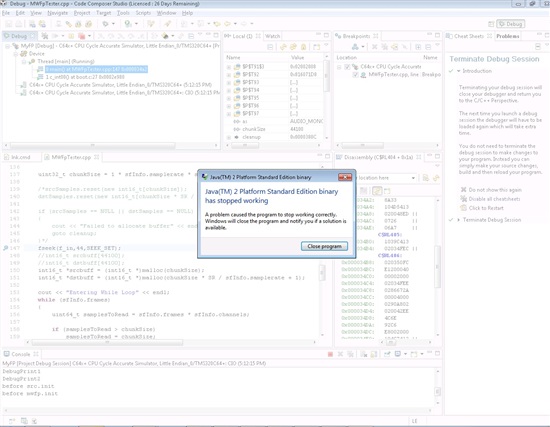Click Collapse All in Local variables toolbar

[270, 47]
